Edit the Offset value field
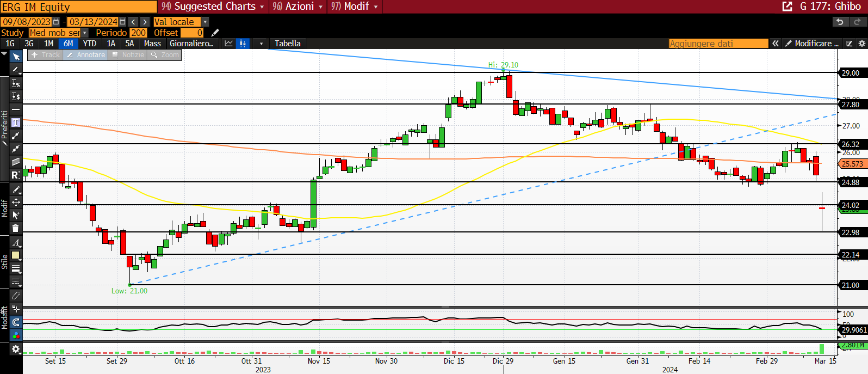This screenshot has height=374, width=868. pos(192,33)
